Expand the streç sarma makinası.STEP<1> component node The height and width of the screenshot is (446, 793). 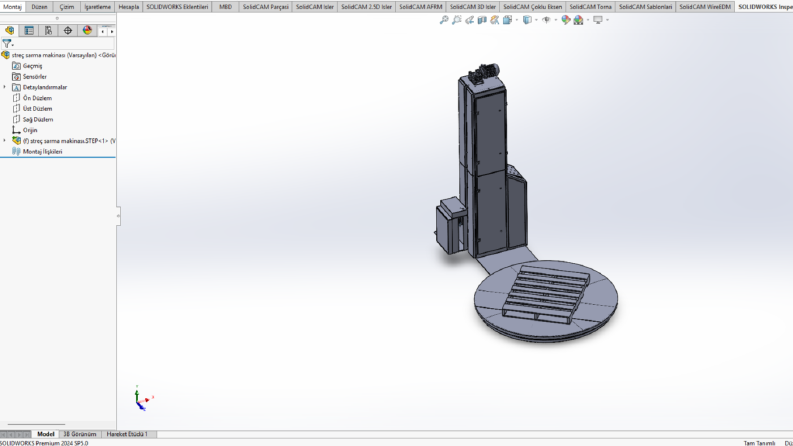(x=5, y=141)
